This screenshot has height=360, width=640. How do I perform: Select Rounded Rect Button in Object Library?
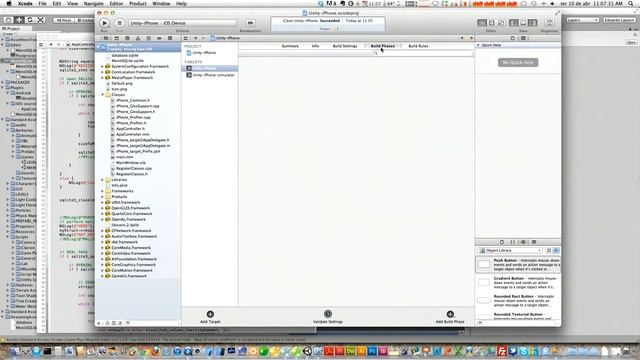point(518,300)
